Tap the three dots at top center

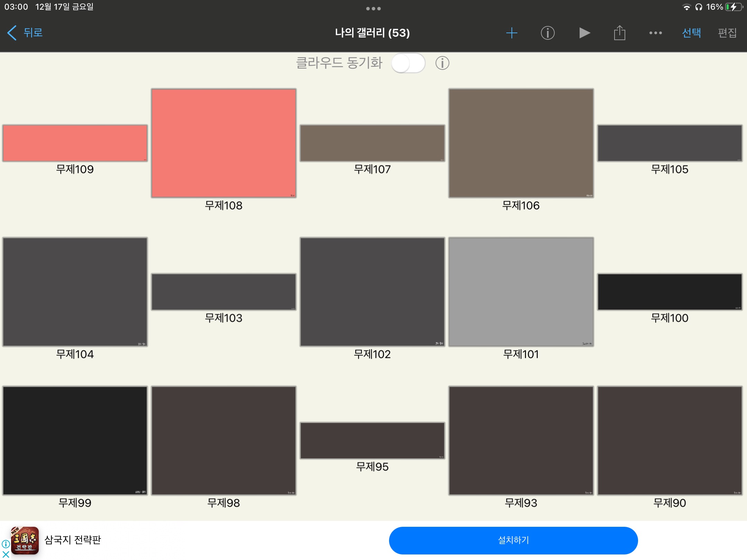373,9
